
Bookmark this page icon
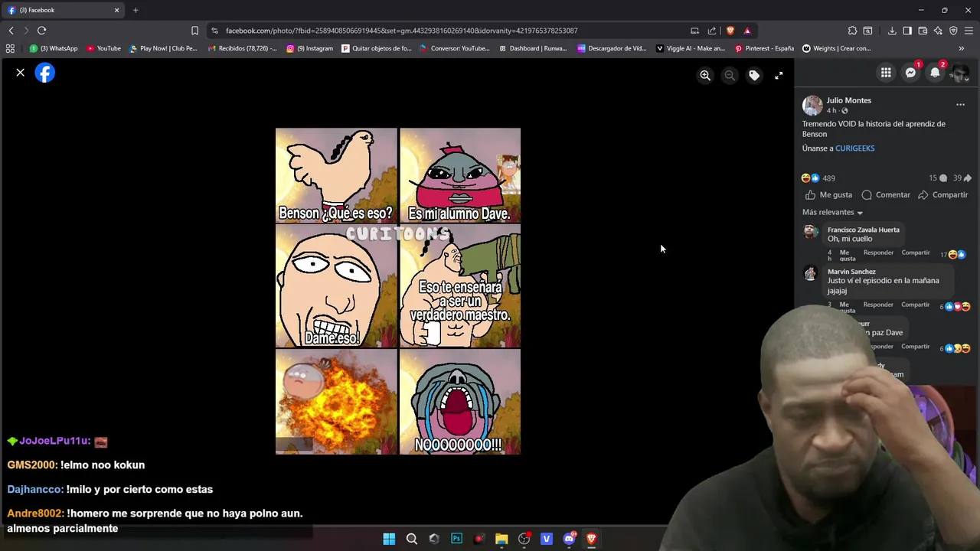click(x=194, y=31)
